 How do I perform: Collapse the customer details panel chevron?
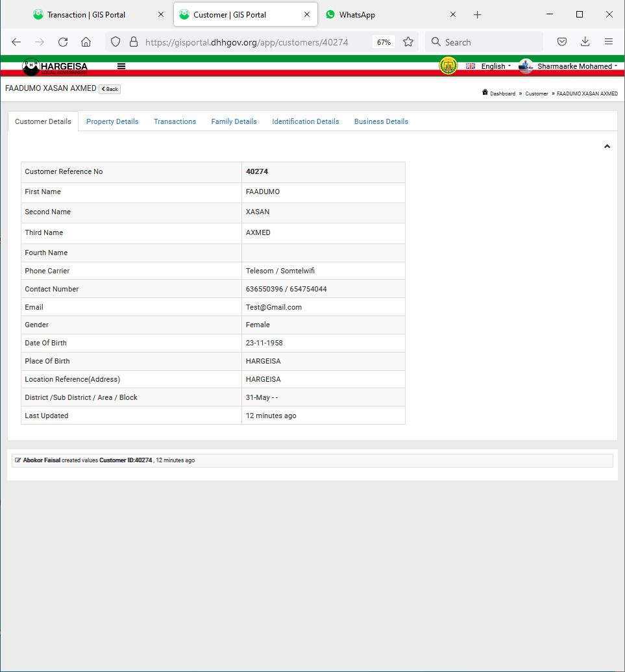pyautogui.click(x=607, y=147)
